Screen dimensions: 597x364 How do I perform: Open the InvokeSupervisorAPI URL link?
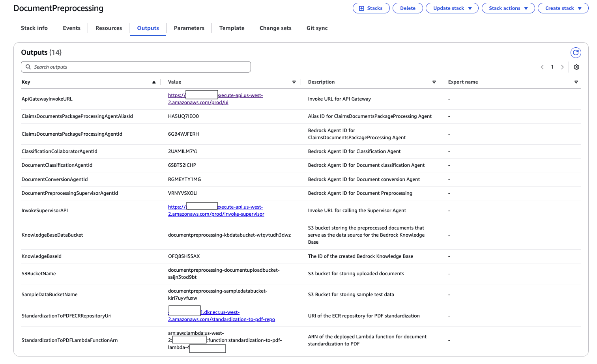pyautogui.click(x=216, y=214)
